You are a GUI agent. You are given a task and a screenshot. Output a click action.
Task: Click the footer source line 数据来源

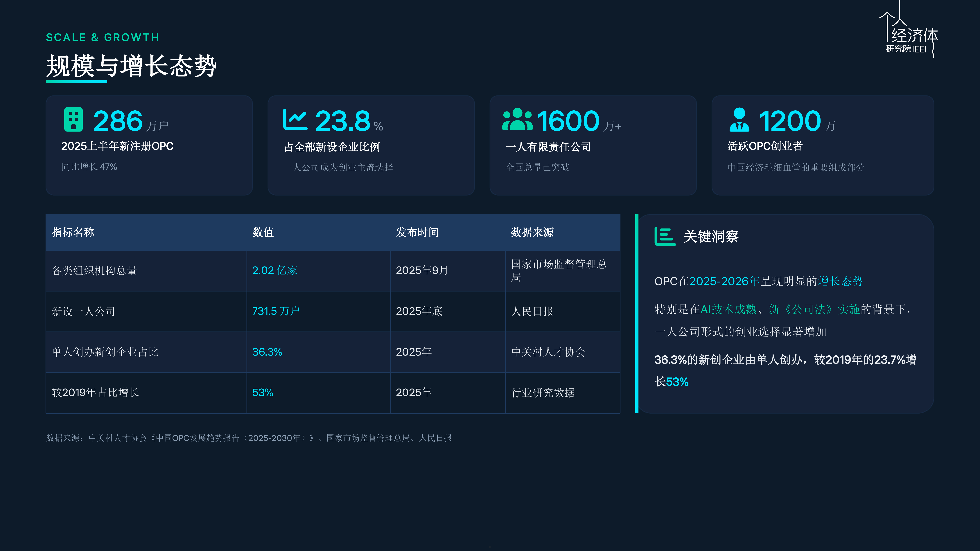[x=249, y=438]
